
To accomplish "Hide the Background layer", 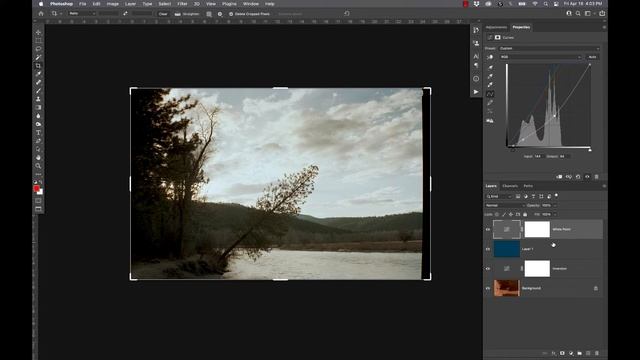I will [x=488, y=288].
